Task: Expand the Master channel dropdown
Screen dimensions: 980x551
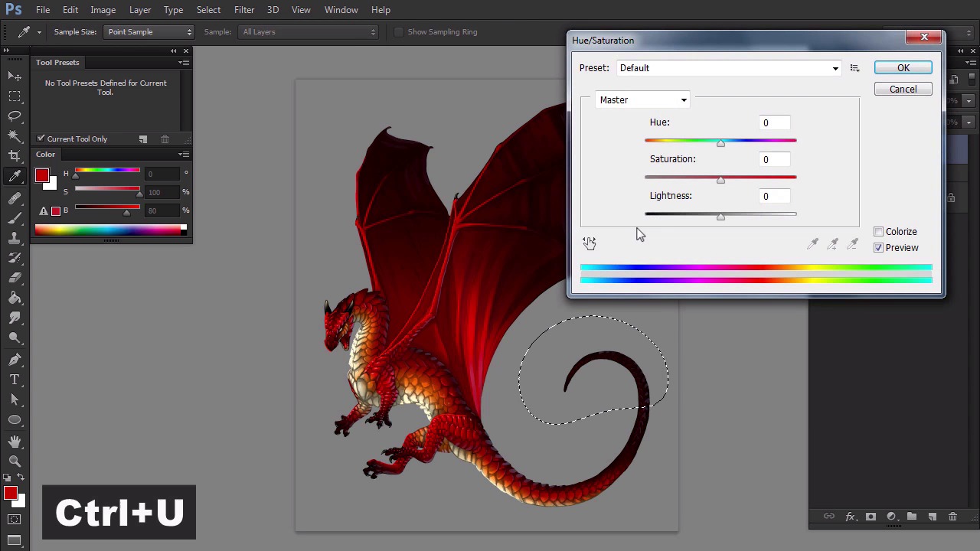Action: [x=643, y=100]
